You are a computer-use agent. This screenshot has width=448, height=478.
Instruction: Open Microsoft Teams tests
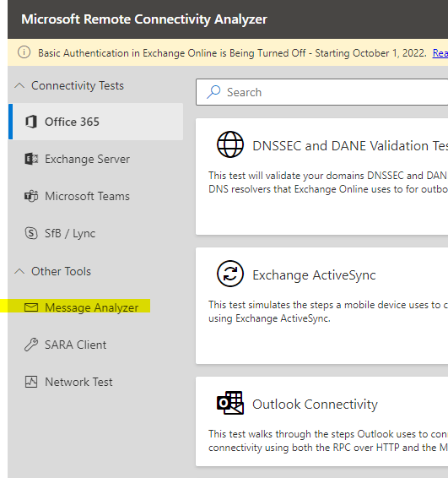(96, 196)
